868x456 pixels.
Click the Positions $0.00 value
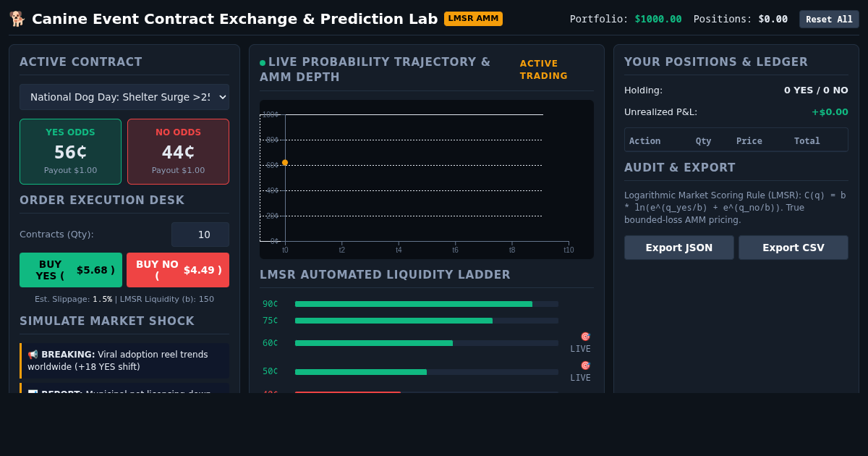pyautogui.click(x=773, y=19)
